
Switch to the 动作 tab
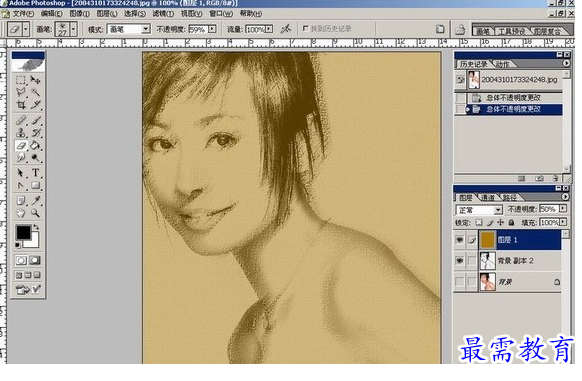click(x=503, y=64)
